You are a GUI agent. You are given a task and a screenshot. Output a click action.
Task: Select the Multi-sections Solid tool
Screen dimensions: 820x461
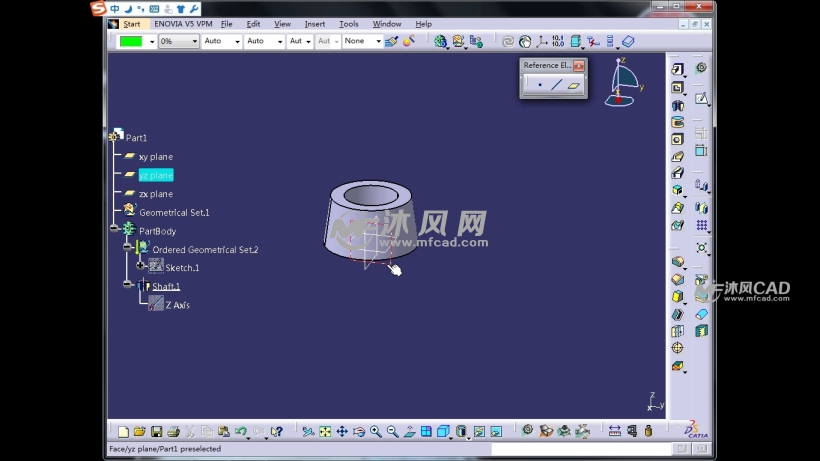click(x=677, y=208)
